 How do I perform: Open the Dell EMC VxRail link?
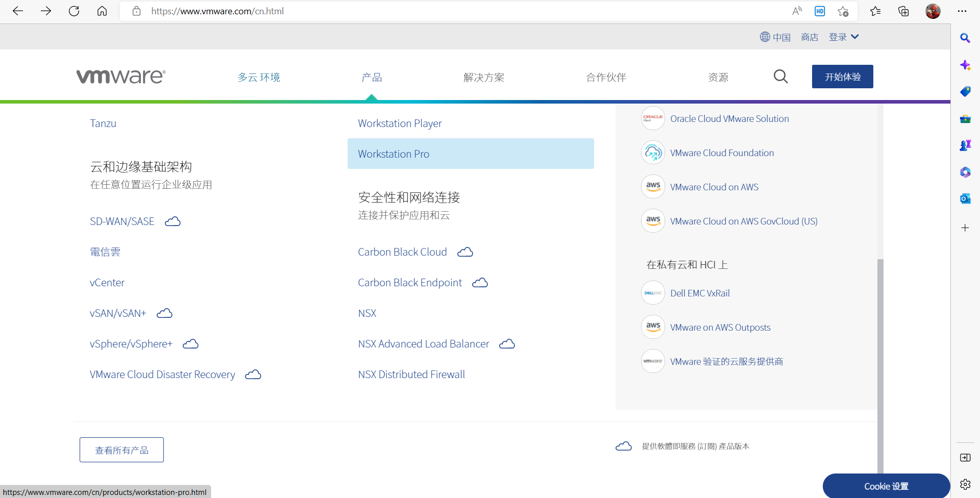tap(700, 293)
